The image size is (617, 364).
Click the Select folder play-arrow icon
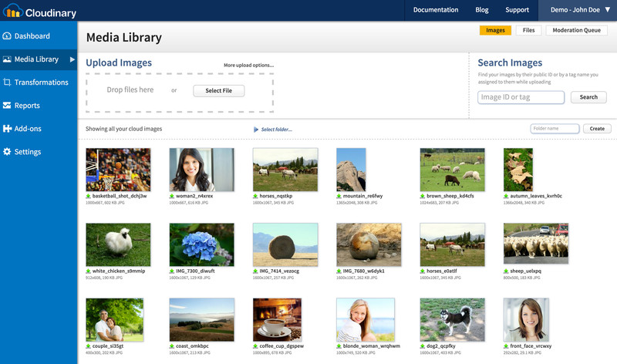(x=256, y=130)
